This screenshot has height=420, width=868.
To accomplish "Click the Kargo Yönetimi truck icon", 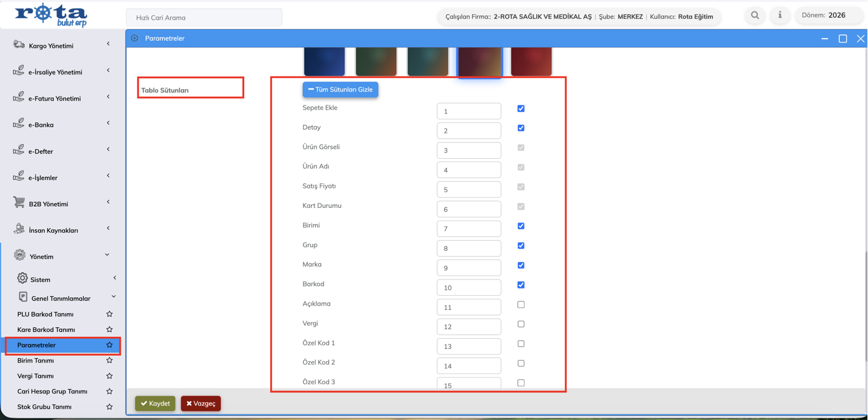I will click(19, 45).
